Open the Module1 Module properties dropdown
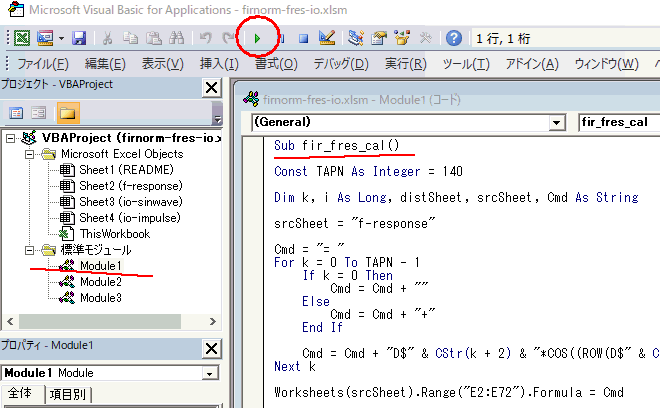This screenshot has width=660, height=408. click(x=209, y=373)
